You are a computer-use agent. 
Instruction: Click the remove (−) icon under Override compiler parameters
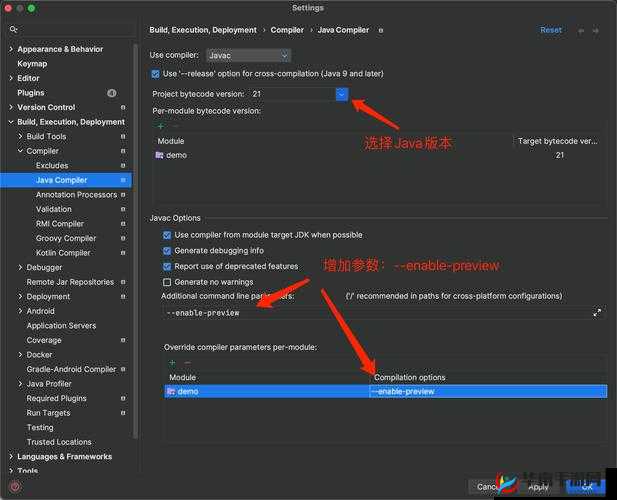[x=187, y=362]
